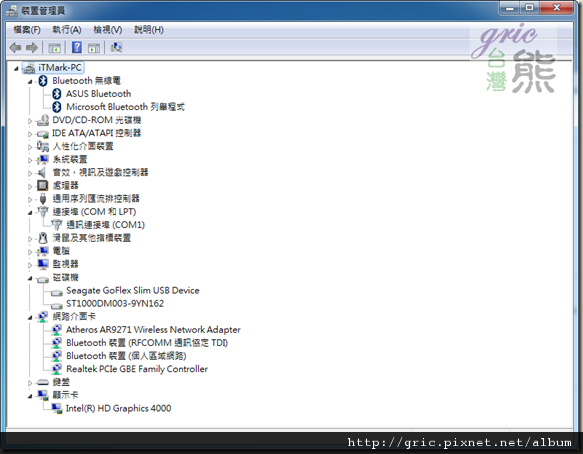
Task: Collapse the 連接埠 (COM 和 LPT) category
Action: [x=30, y=213]
